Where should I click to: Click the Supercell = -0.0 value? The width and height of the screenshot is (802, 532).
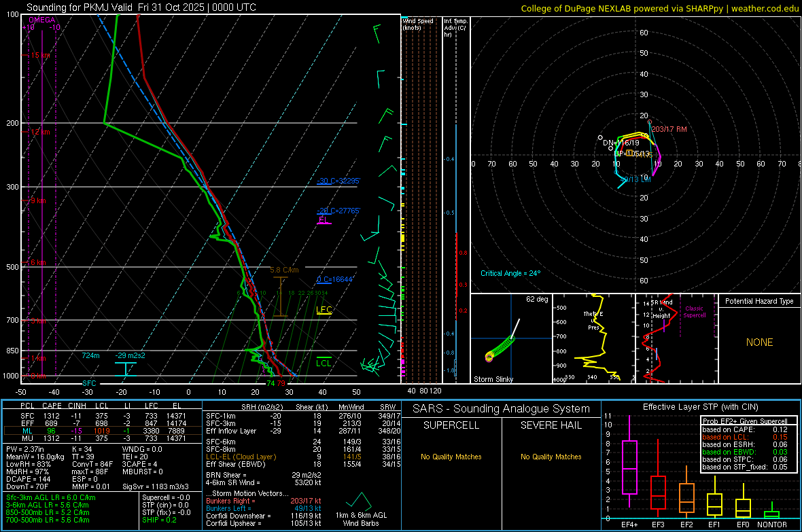(x=166, y=497)
